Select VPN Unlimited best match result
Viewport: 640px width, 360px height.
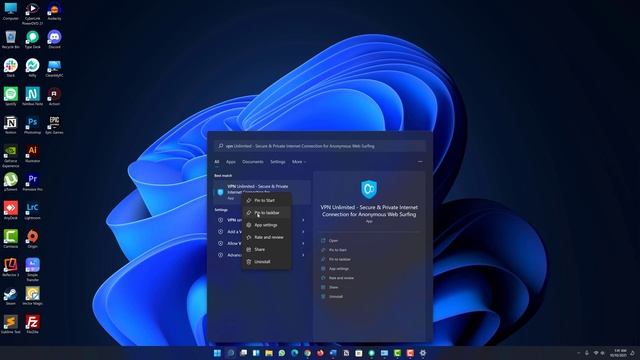tap(261, 192)
